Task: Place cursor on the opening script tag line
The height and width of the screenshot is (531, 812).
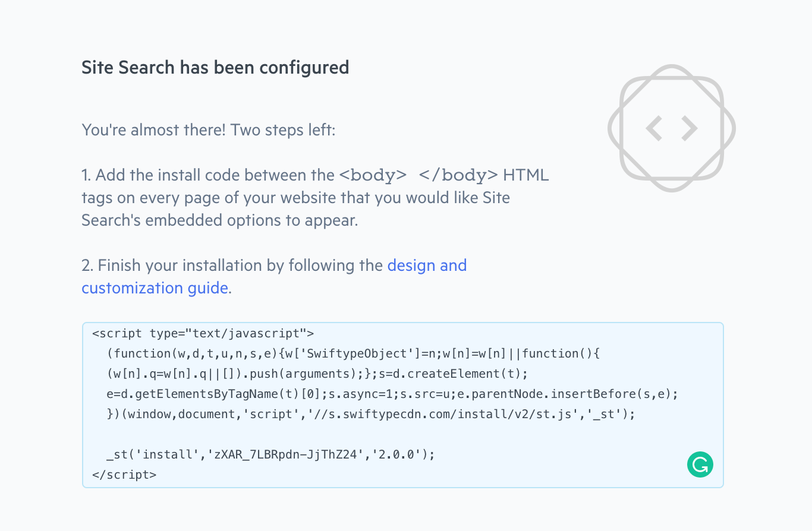Action: 203,333
